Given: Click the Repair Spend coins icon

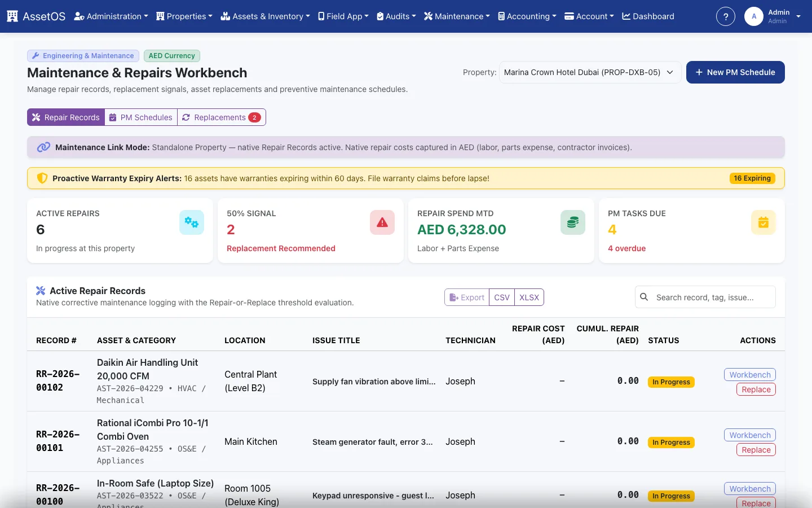Looking at the screenshot, I should coord(573,222).
